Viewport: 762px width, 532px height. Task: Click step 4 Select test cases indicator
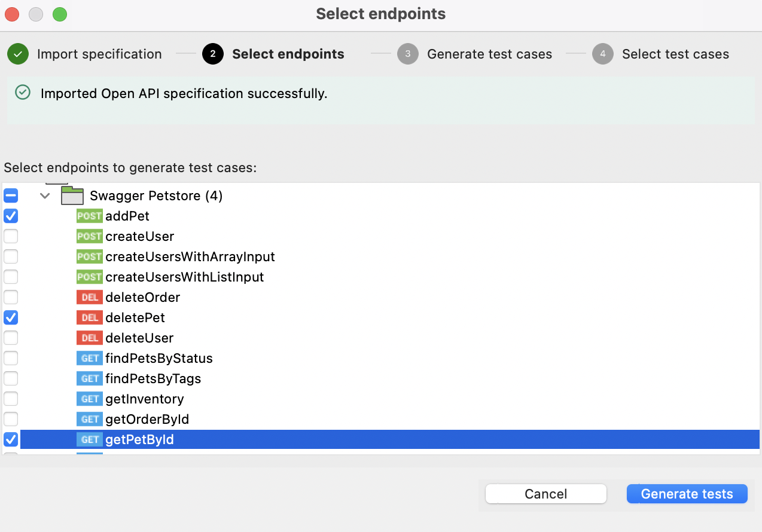pyautogui.click(x=603, y=54)
